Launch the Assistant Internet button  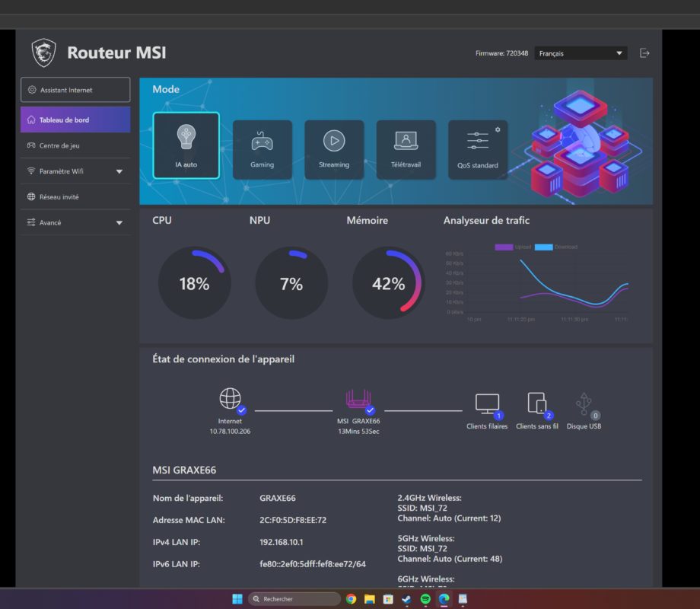[75, 90]
